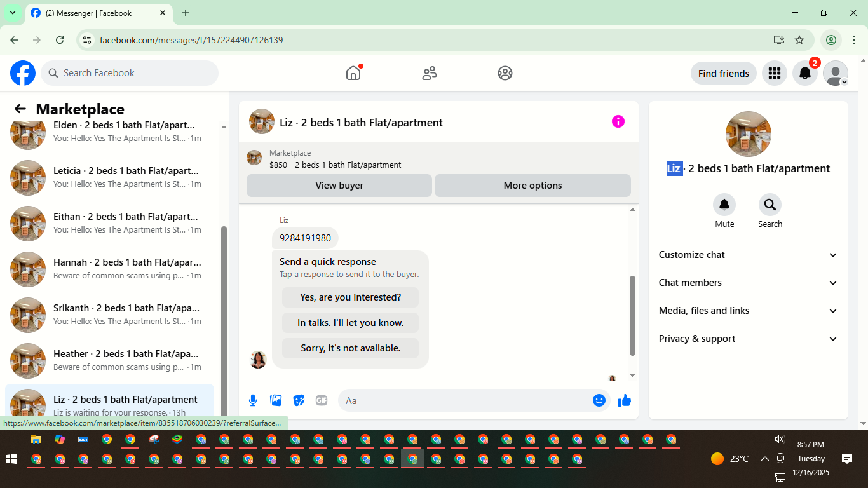
Task: Click the back arrow beside Marketplace
Action: click(x=20, y=109)
